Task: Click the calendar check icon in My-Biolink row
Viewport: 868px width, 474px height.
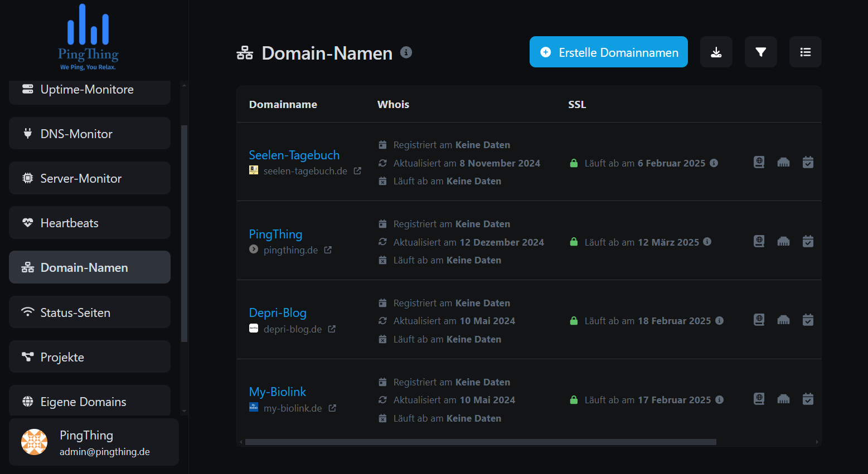Action: 808,399
